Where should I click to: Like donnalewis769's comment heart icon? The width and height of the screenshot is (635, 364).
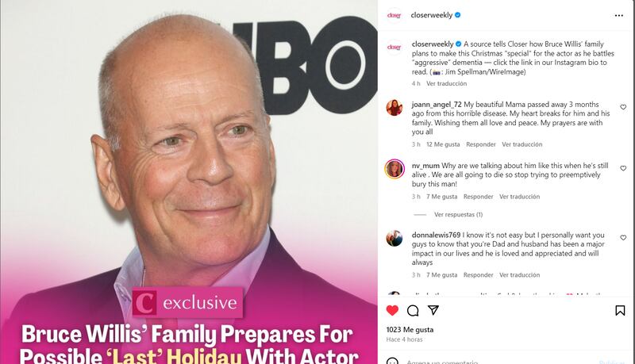click(623, 238)
